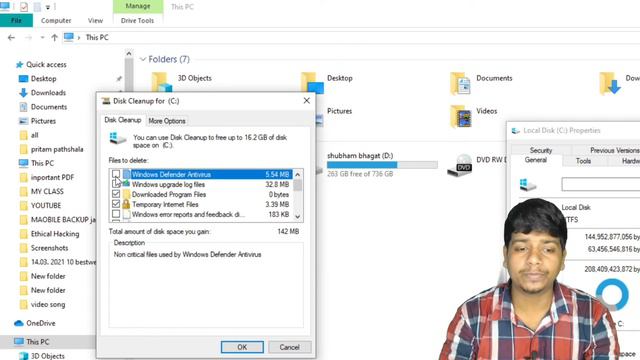Image resolution: width=640 pixels, height=360 pixels.
Task: Open the Documents folder icon in Folders
Action: [x=460, y=83]
